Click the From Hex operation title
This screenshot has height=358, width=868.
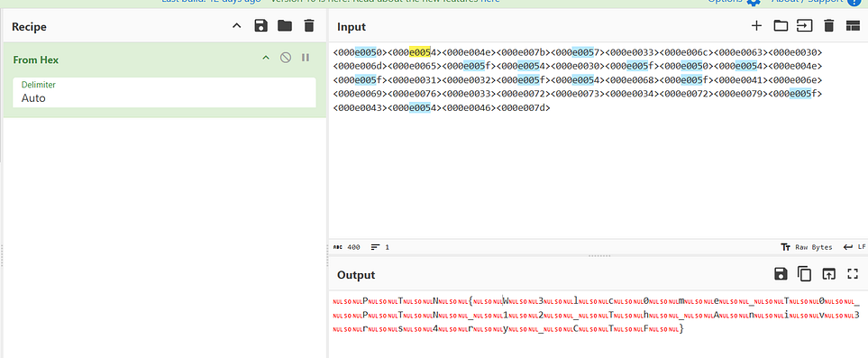[36, 60]
